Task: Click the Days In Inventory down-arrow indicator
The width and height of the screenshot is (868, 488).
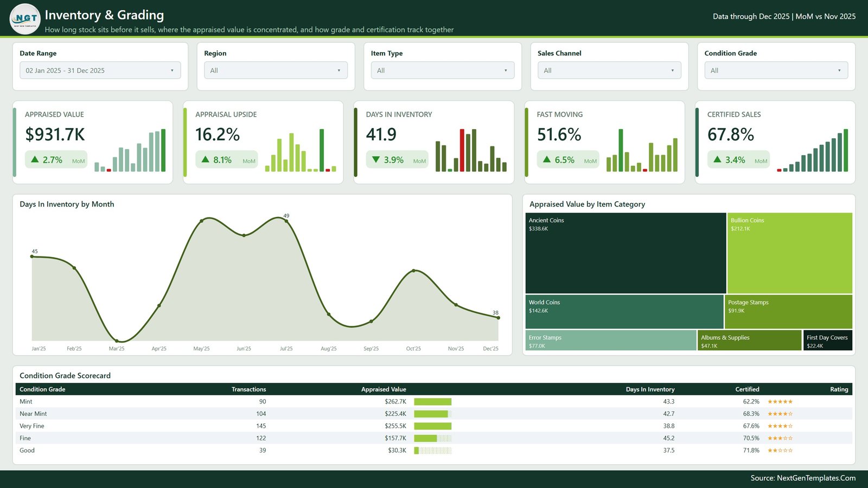Action: click(x=376, y=159)
